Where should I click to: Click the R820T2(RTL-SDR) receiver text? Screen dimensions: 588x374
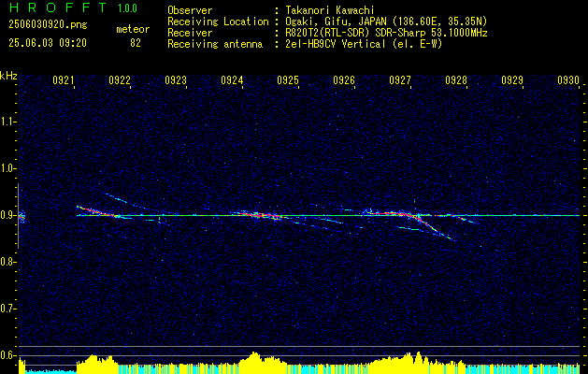pos(386,33)
